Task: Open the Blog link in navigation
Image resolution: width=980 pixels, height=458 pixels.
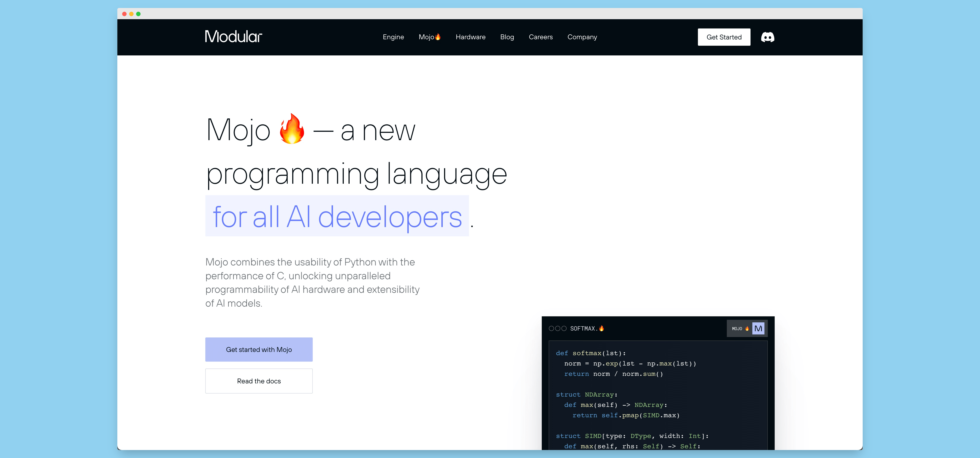Action: point(507,37)
